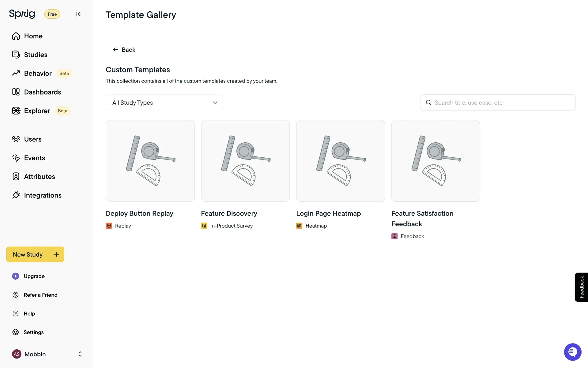Image resolution: width=588 pixels, height=368 pixels.
Task: Open the side Feedback tab
Action: [581, 287]
